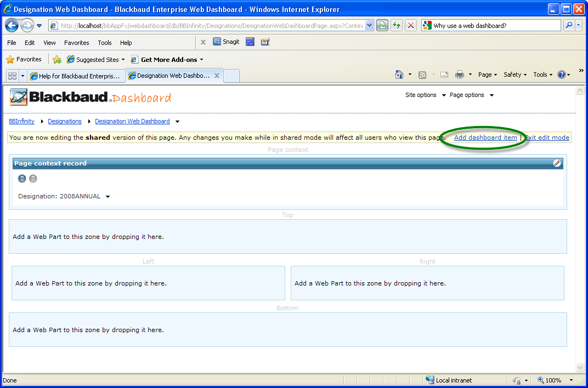
Task: Open the Designation 2008ANNUAL dropdown arrow
Action: pos(108,197)
